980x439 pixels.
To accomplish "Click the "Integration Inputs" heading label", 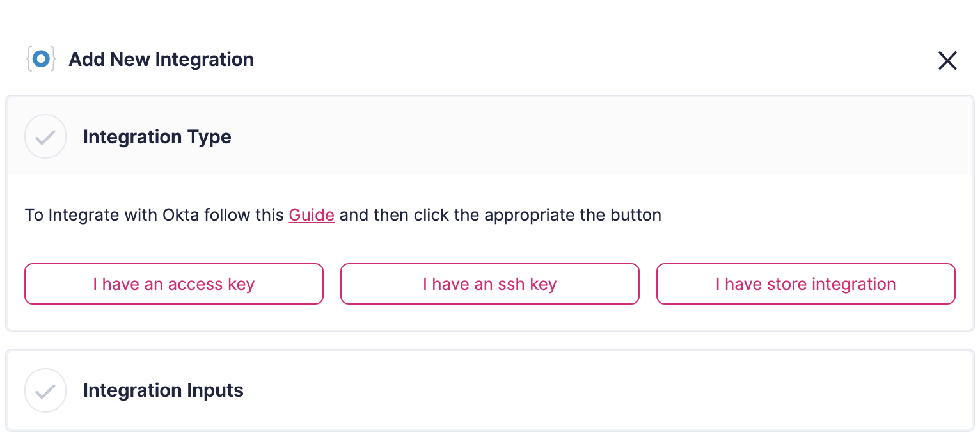I will coord(163,390).
